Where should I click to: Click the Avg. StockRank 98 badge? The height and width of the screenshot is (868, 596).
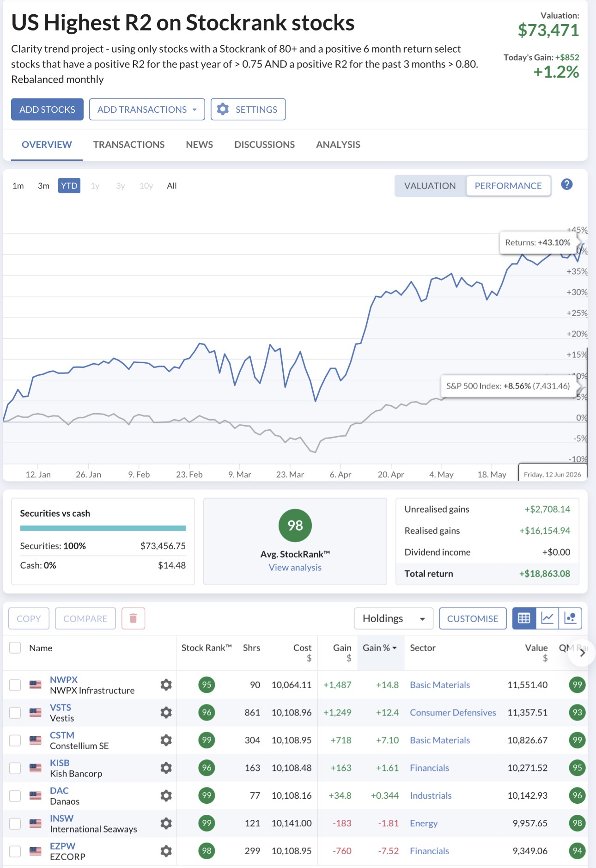[x=295, y=526]
